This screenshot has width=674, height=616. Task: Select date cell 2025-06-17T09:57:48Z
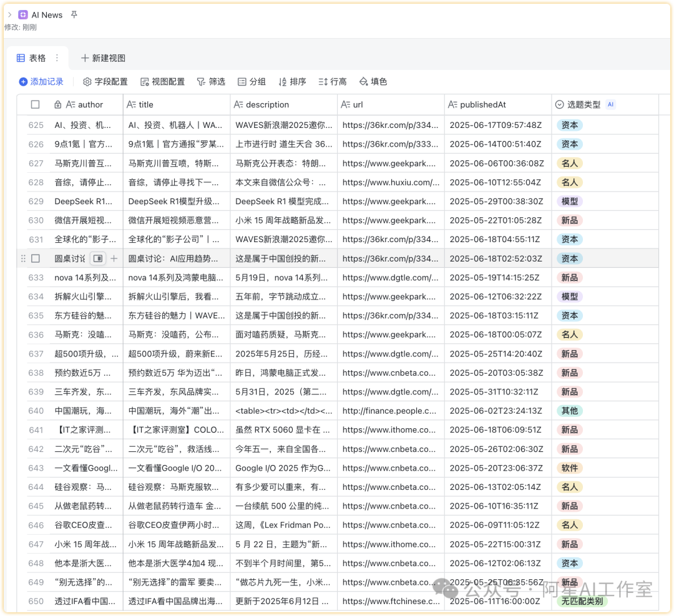pos(498,125)
